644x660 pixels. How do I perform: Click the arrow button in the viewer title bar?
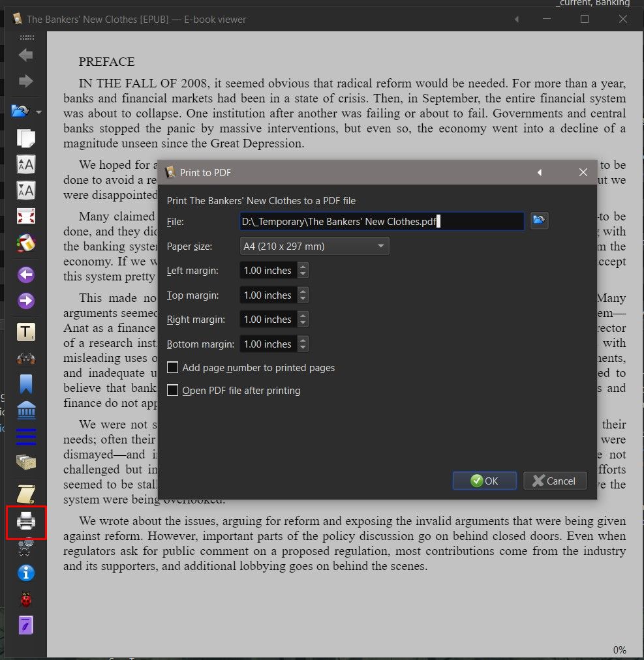(x=517, y=19)
